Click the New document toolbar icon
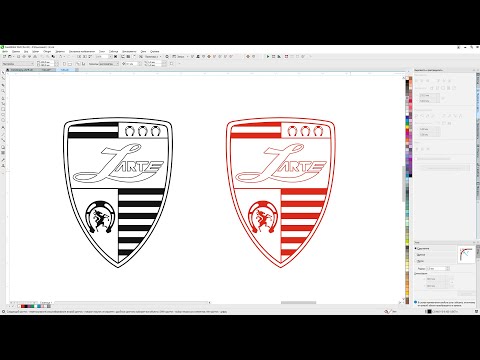The height and width of the screenshot is (360, 480). (4, 57)
